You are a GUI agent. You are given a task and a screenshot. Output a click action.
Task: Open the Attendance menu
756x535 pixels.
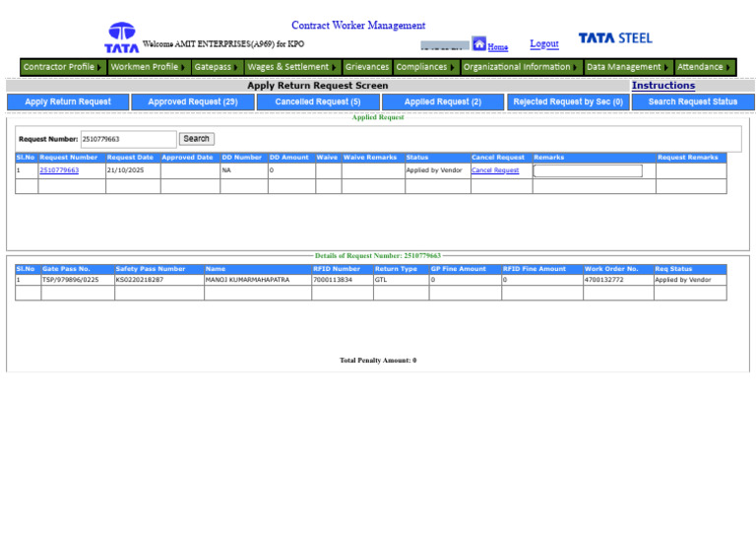click(x=705, y=67)
